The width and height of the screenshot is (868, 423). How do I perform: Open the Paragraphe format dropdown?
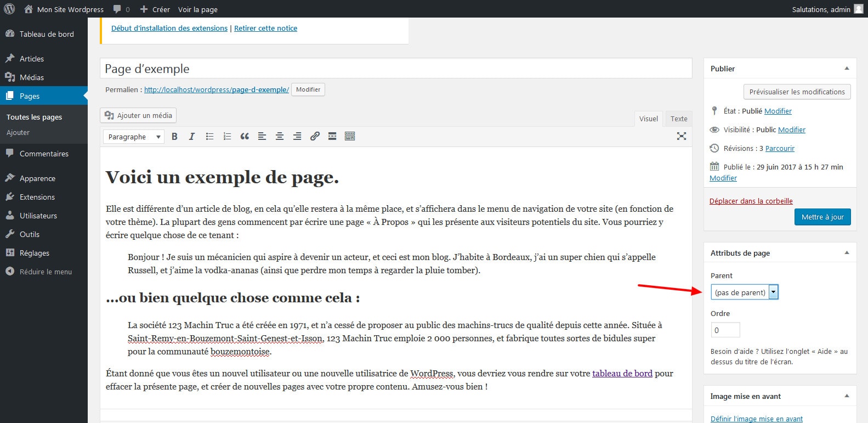point(134,137)
